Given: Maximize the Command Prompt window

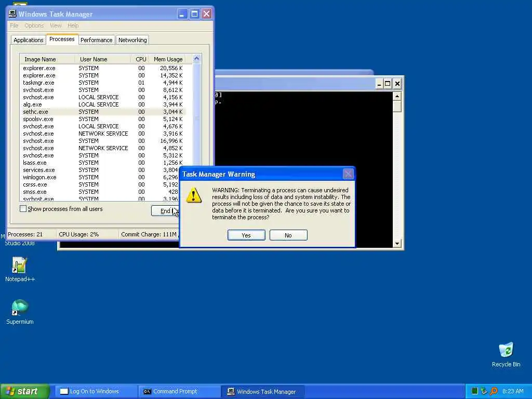Looking at the screenshot, I should pos(388,84).
